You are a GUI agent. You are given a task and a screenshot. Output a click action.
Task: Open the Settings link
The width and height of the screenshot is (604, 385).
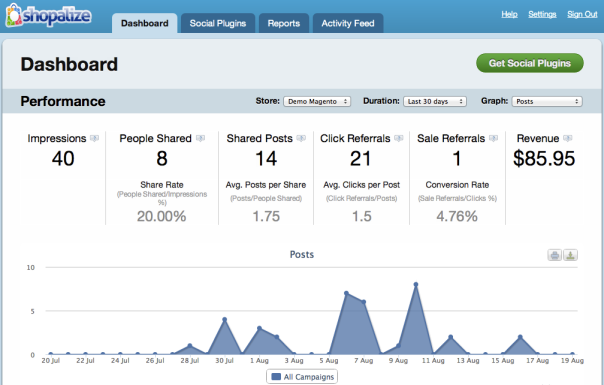tap(542, 14)
